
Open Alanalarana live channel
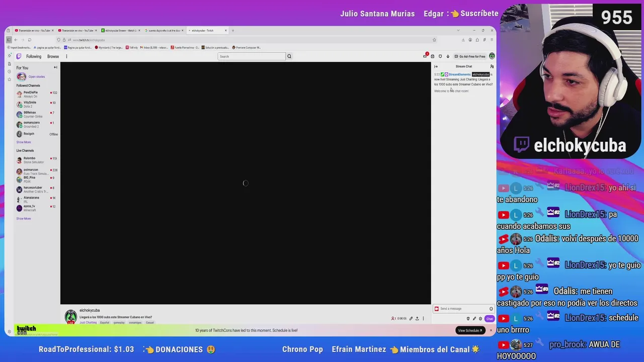pyautogui.click(x=37, y=199)
